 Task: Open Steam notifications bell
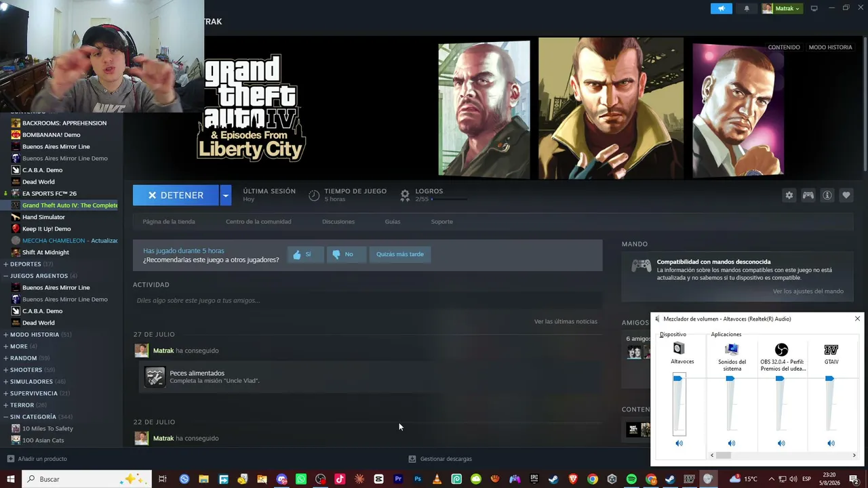(747, 8)
